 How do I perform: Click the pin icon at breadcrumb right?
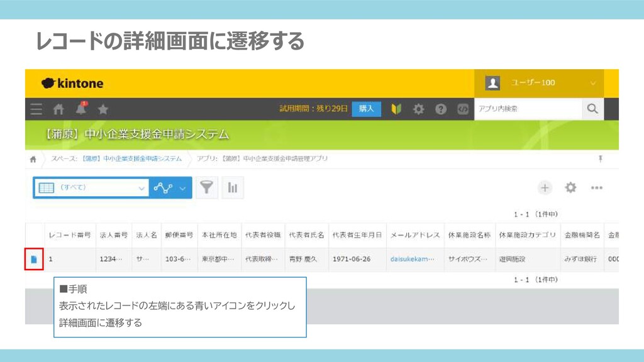pyautogui.click(x=601, y=159)
